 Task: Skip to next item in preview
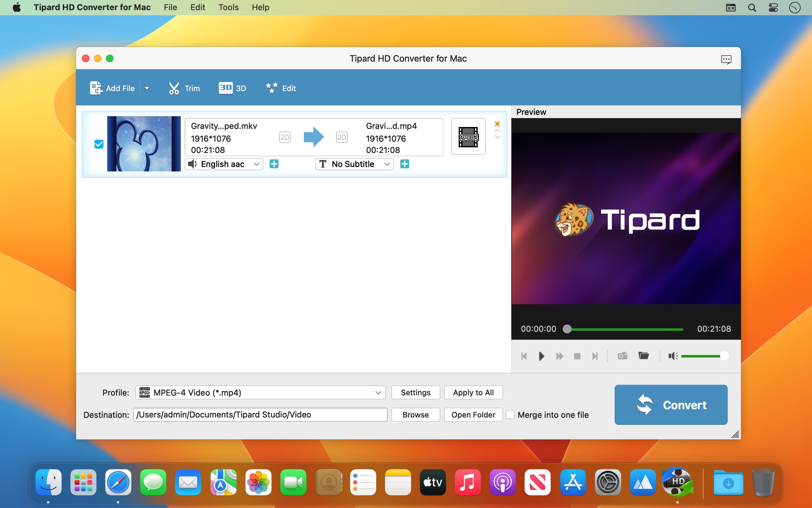coord(595,356)
